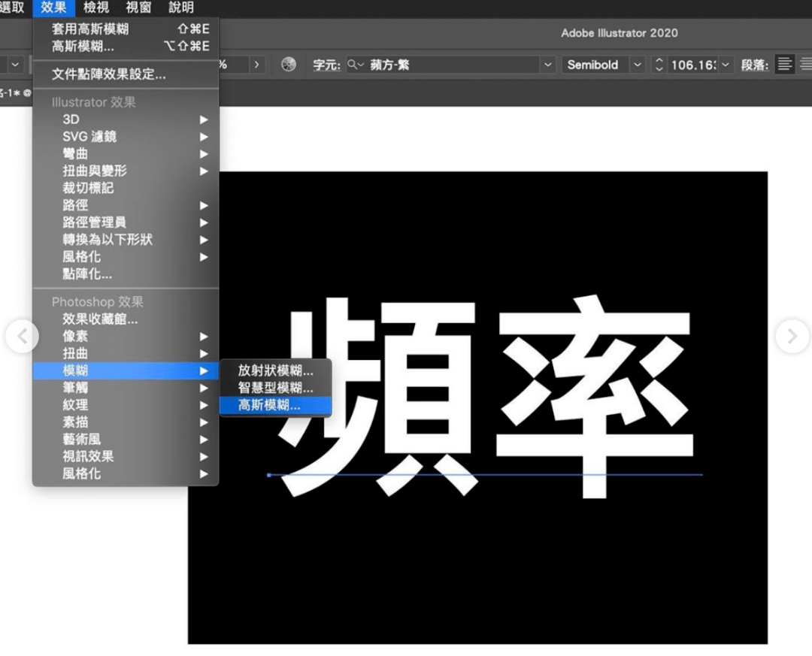The width and height of the screenshot is (812, 656).
Task: Click the globe icon in the control bar
Action: point(288,65)
